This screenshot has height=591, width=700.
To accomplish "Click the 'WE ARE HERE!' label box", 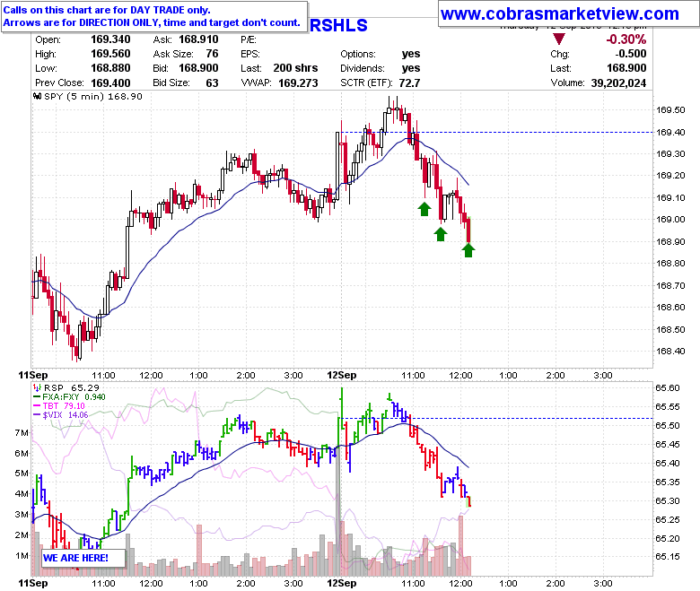I will click(83, 558).
